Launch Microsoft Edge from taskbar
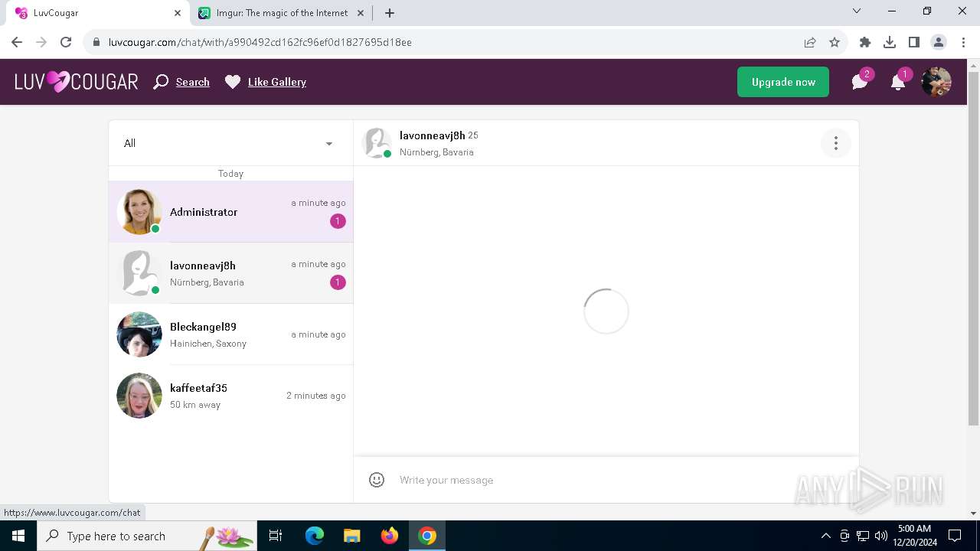The image size is (980, 551). 315,536
